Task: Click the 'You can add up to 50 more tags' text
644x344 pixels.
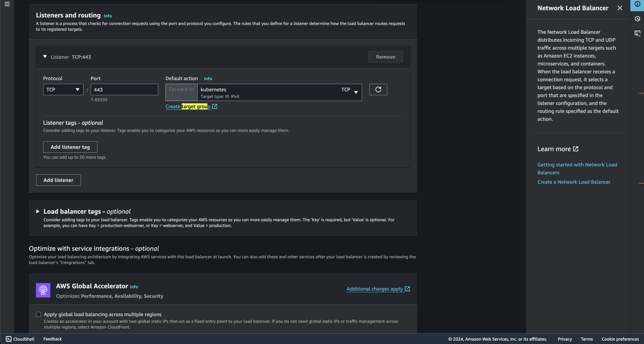Action: (75, 157)
